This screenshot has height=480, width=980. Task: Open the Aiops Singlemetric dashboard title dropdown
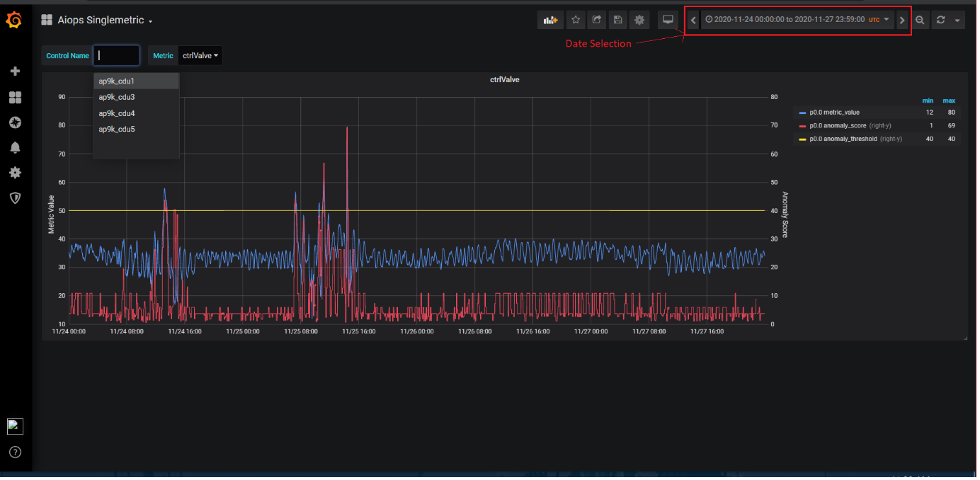tap(105, 21)
